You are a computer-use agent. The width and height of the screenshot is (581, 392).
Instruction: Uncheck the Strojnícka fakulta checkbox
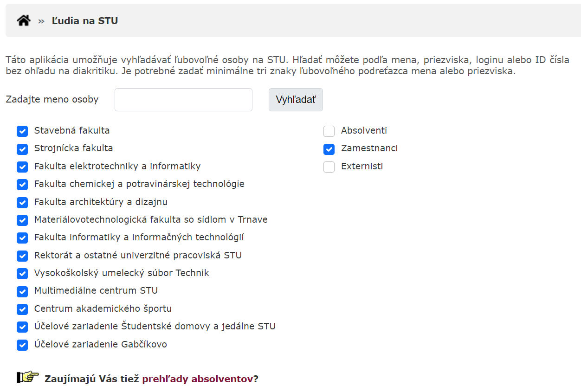click(x=22, y=149)
